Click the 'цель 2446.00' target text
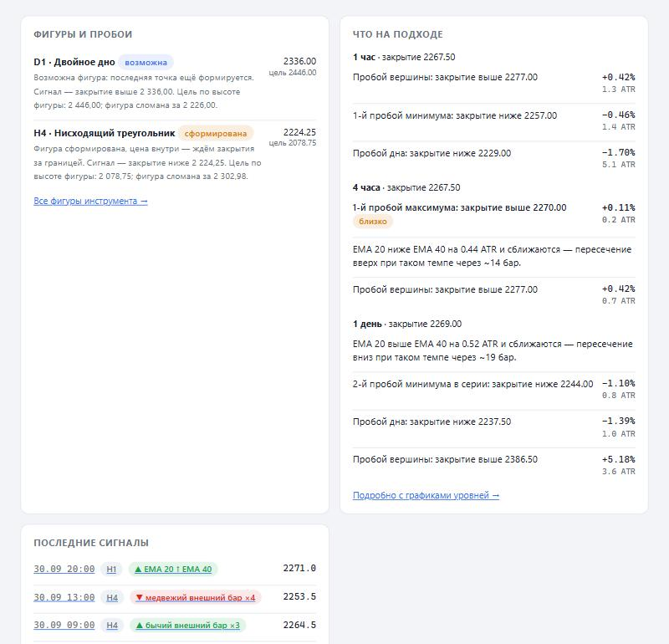 click(x=293, y=73)
